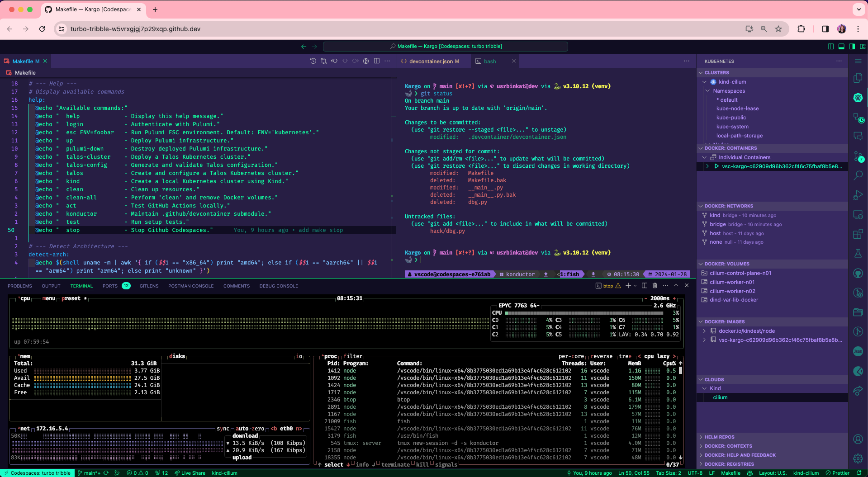The image size is (868, 477).
Task: Click the command center search box
Action: 446,46
